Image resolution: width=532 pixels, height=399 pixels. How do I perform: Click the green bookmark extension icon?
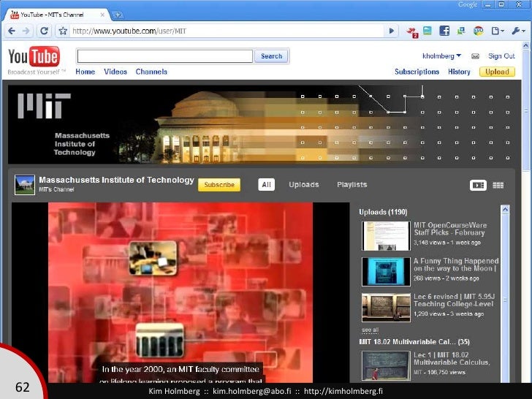(461, 31)
